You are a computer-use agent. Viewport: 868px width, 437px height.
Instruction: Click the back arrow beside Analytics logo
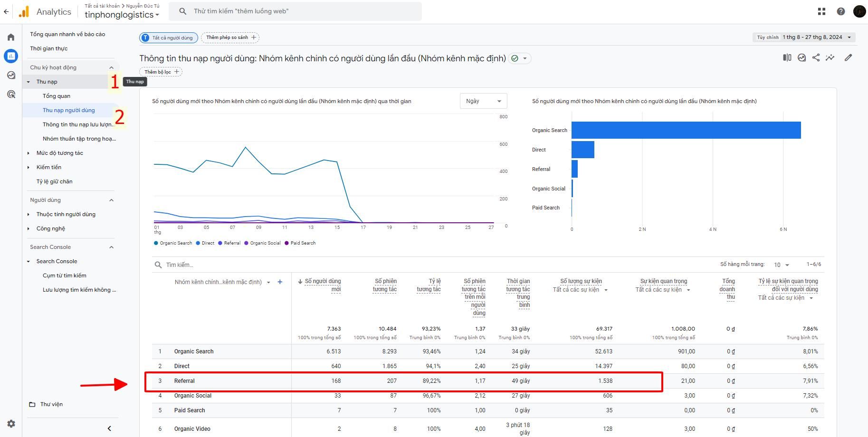point(6,11)
